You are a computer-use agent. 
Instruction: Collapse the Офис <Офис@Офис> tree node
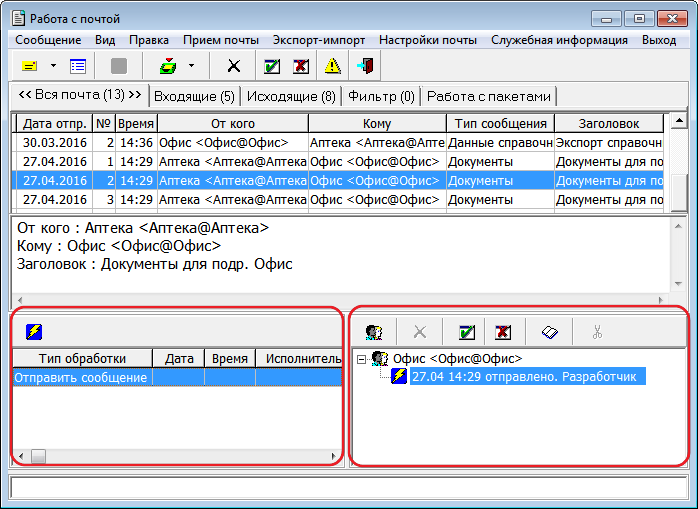tap(362, 359)
